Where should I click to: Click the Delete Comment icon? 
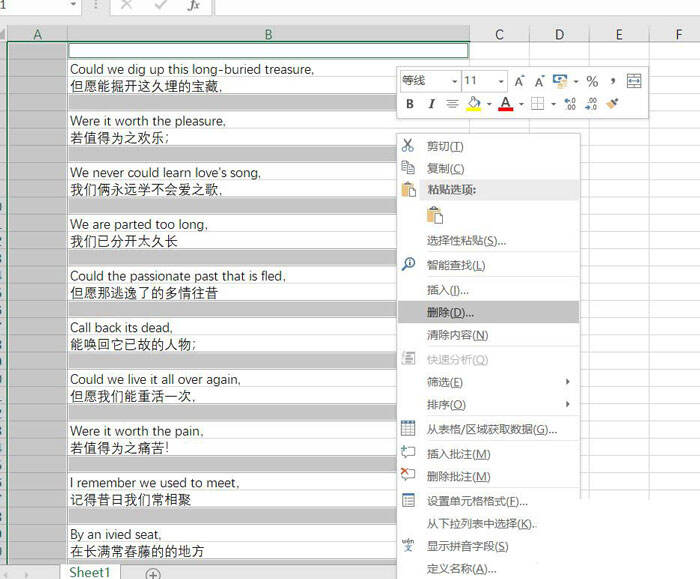408,474
